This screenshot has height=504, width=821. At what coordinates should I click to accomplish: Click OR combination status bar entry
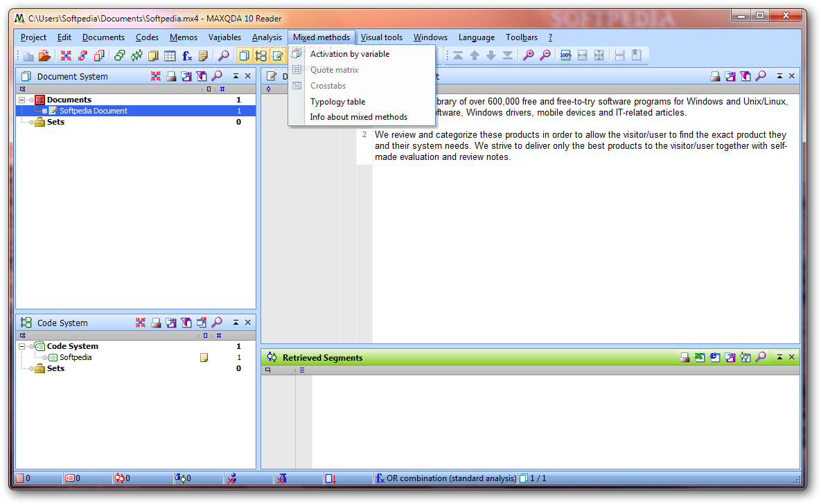pos(445,478)
